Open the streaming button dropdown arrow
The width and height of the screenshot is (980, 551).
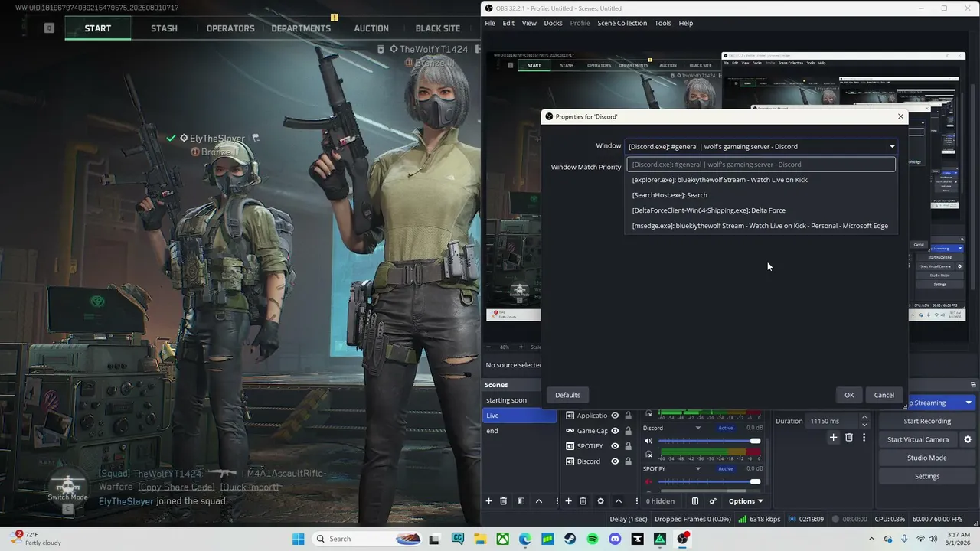(x=969, y=403)
